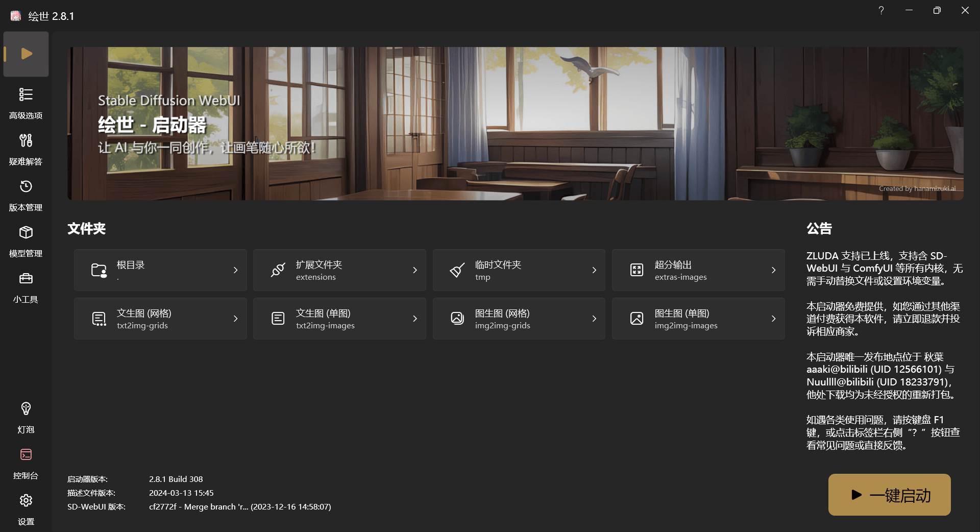Click the help question mark in title bar
Image resolution: width=980 pixels, height=532 pixels.
[x=881, y=10]
